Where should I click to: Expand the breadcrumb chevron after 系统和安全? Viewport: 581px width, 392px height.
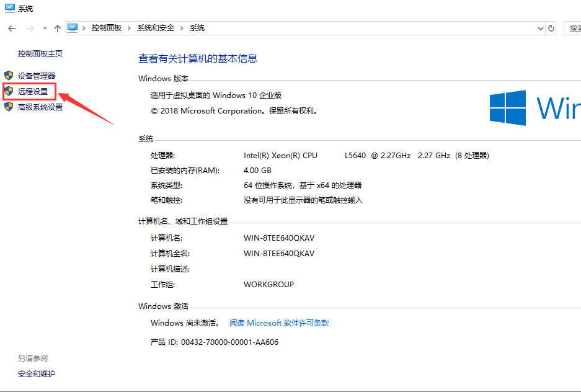[184, 28]
